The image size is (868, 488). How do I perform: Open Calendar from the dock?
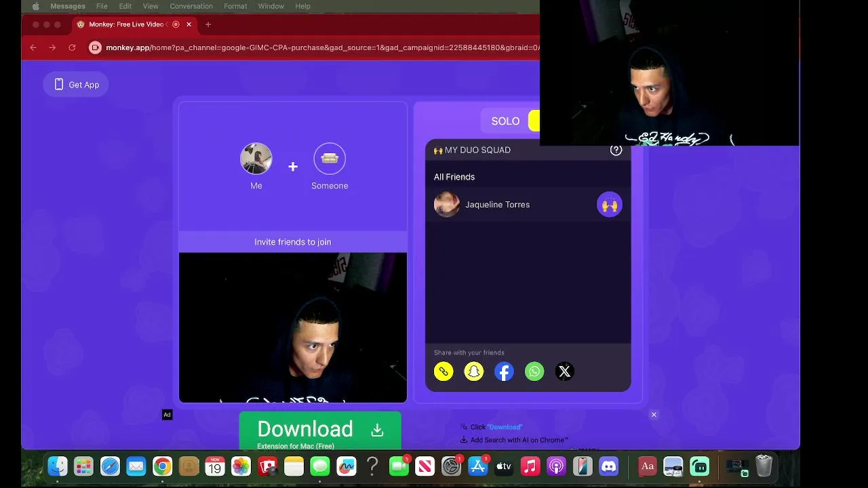coord(215,466)
